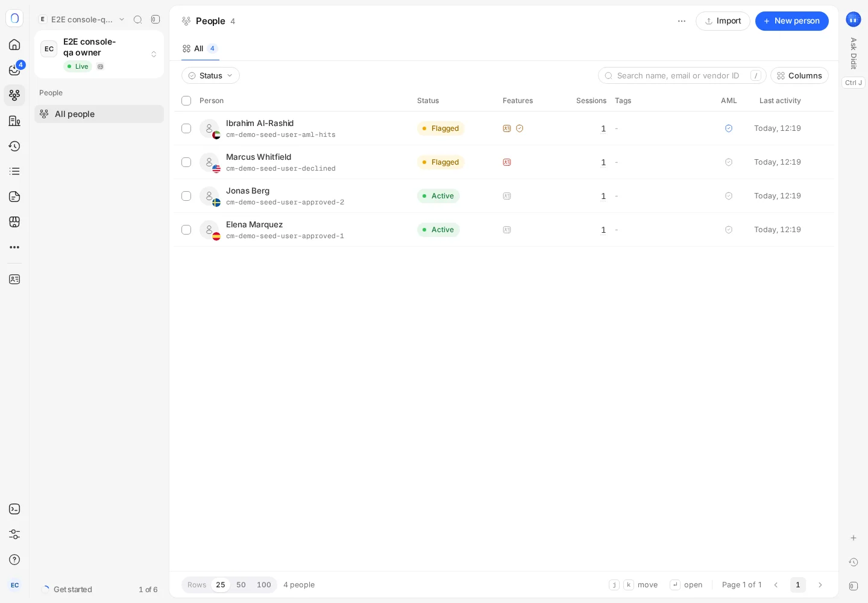
Task: Open the help question mark icon
Action: pos(14,560)
